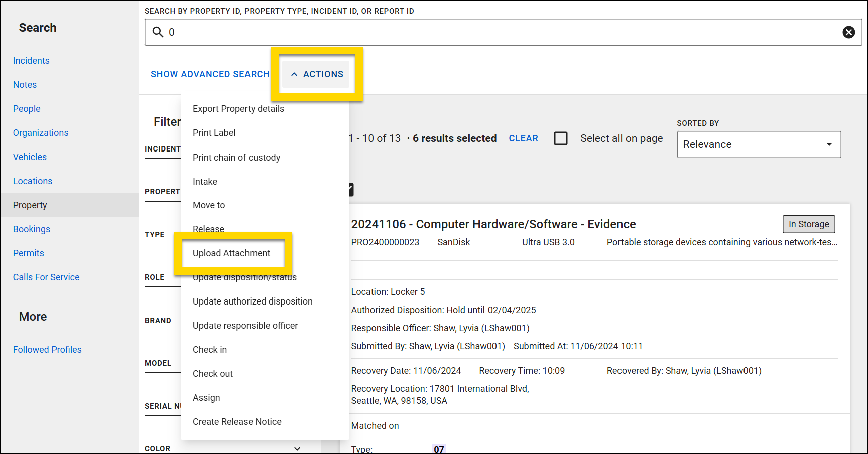The image size is (868, 454).
Task: Check the Select all on page checkbox
Action: pyautogui.click(x=561, y=138)
